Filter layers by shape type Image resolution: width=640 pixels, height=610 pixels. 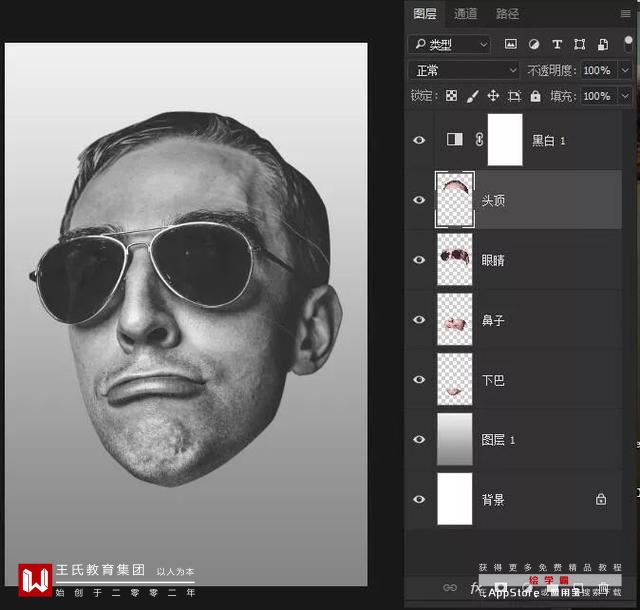point(579,44)
